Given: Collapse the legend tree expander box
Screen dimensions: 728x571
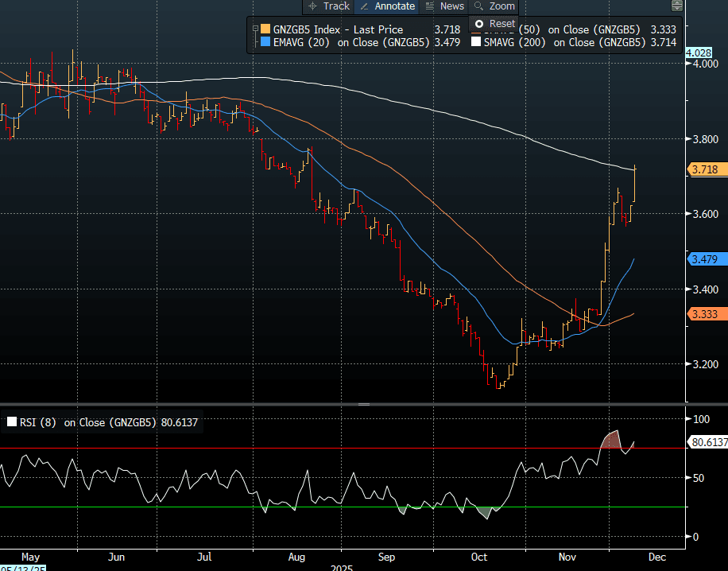Looking at the screenshot, I should (255, 29).
